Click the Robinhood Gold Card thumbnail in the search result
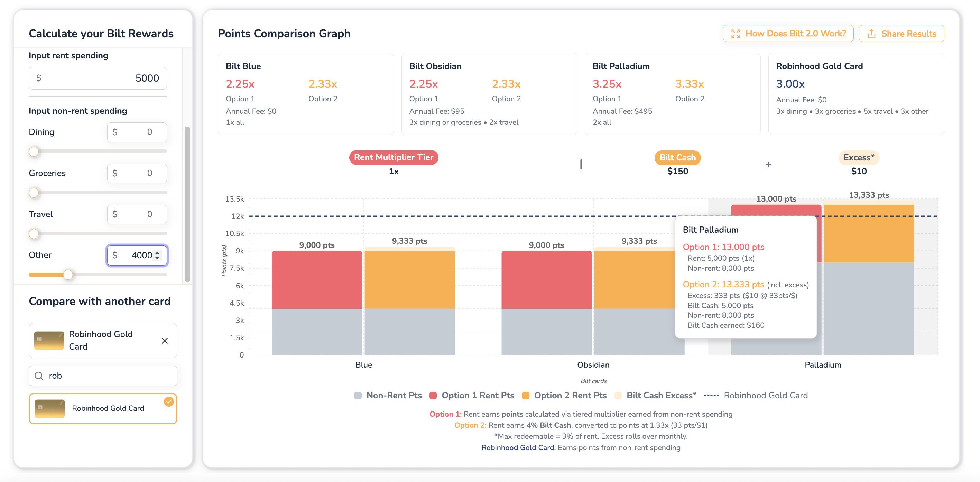The image size is (980, 482). tap(49, 408)
